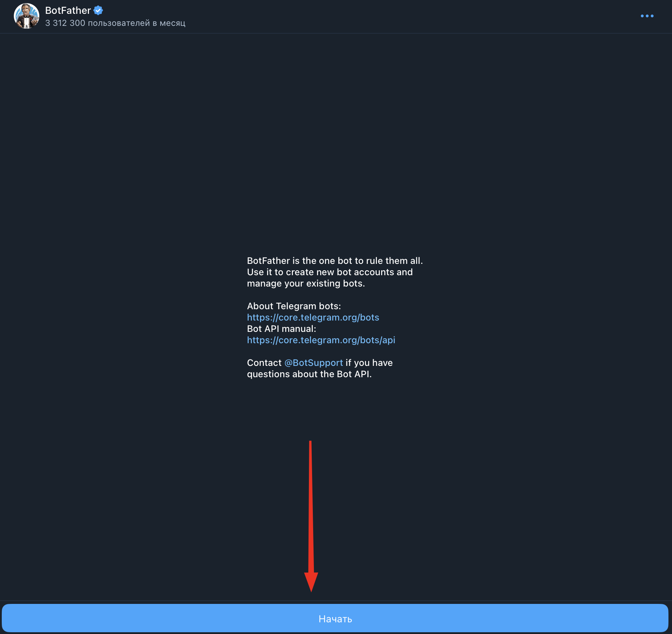The image size is (672, 634).
Task: Click 'BotFather is the one bot to rule them all.' line
Action: tap(335, 261)
